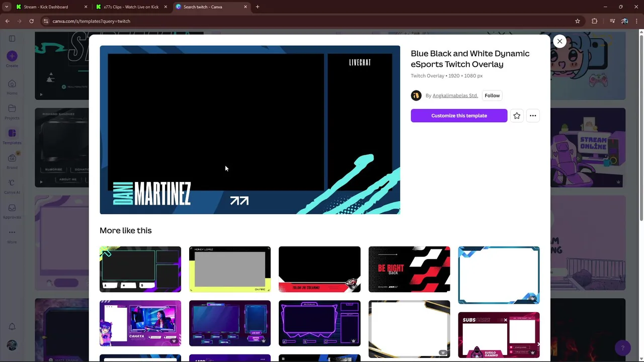Follow Angkalimabelas Std.
Image resolution: width=644 pixels, height=362 pixels.
click(492, 96)
